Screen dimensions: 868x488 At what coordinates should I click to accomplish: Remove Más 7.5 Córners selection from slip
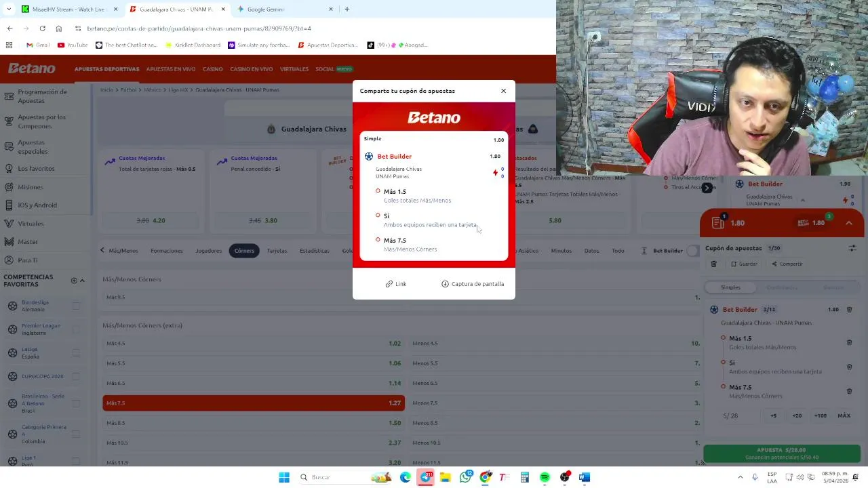(849, 391)
